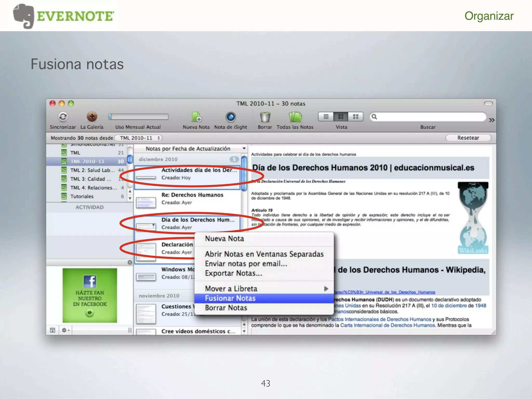Screen dimensions: 532x399
Task: Select note Actividades día de los Der...
Action: coord(188,177)
